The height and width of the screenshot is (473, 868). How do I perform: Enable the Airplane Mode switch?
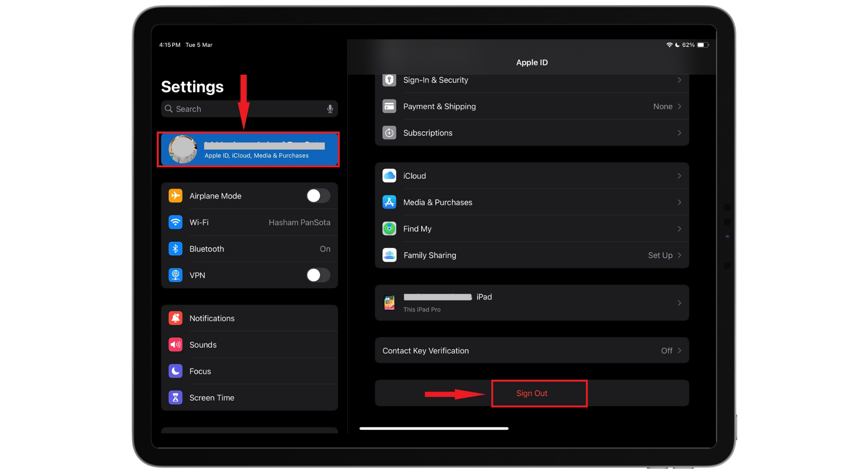318,196
